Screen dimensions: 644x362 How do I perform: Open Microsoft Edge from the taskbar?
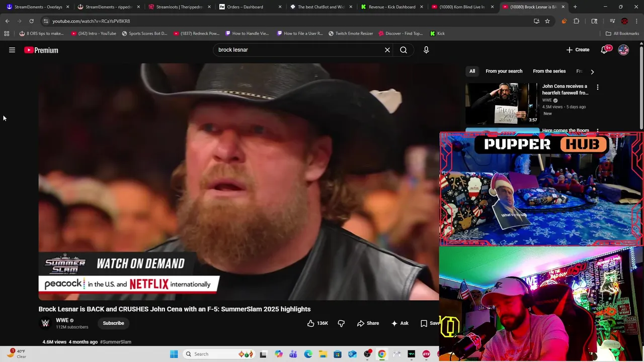pyautogui.click(x=308, y=354)
